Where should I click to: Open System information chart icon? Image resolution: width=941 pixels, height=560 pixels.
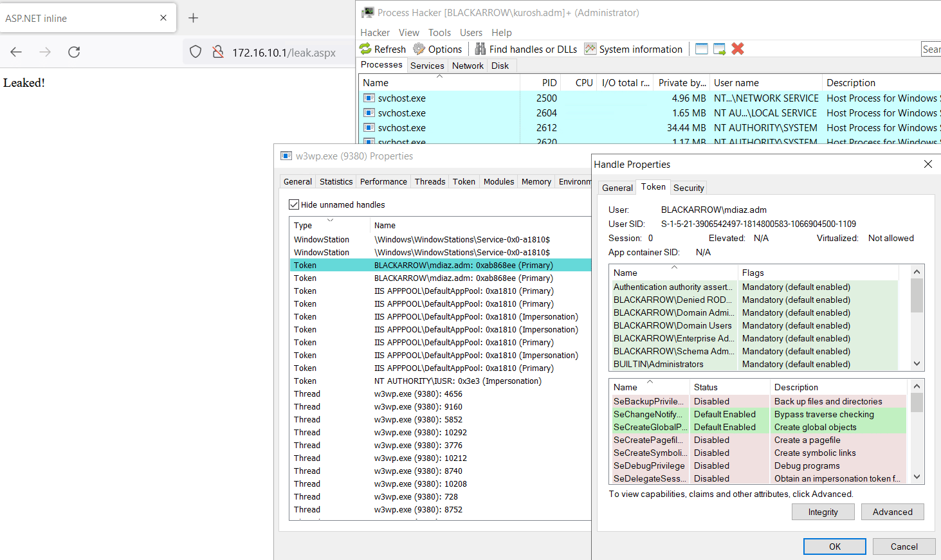590,49
